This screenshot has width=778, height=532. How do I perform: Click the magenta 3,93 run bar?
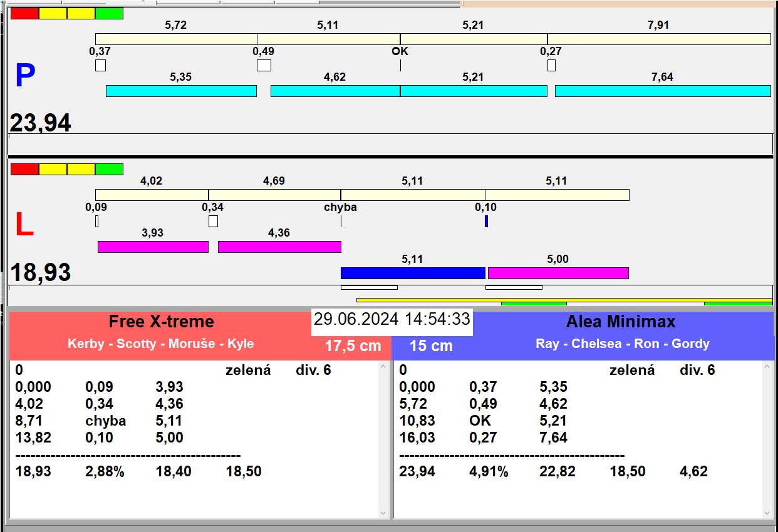153,247
